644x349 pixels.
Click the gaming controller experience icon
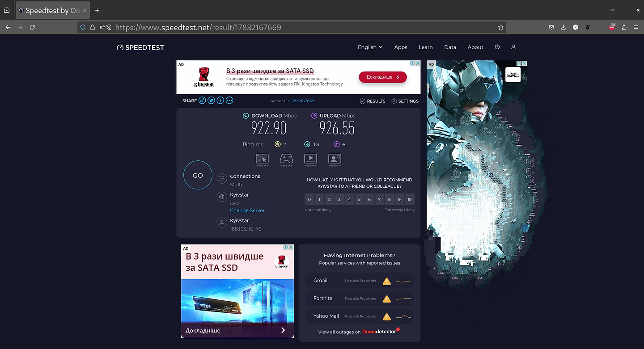[x=286, y=159]
